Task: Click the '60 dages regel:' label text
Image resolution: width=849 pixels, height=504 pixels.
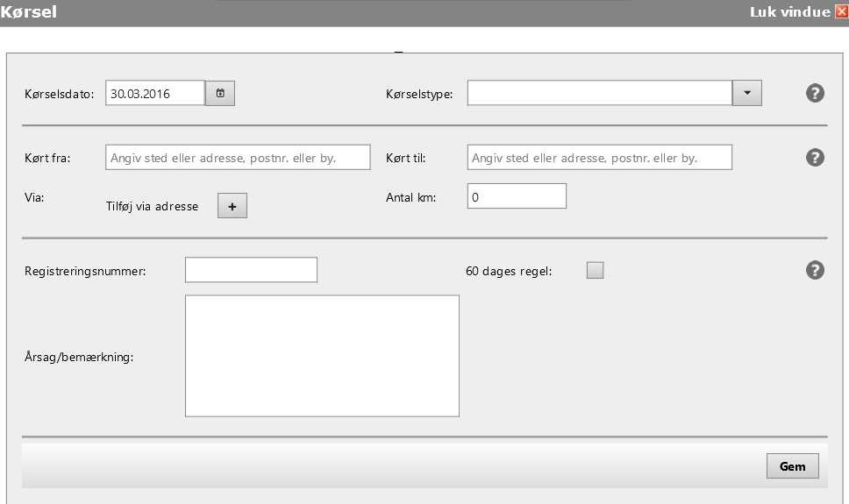Action: click(x=509, y=271)
